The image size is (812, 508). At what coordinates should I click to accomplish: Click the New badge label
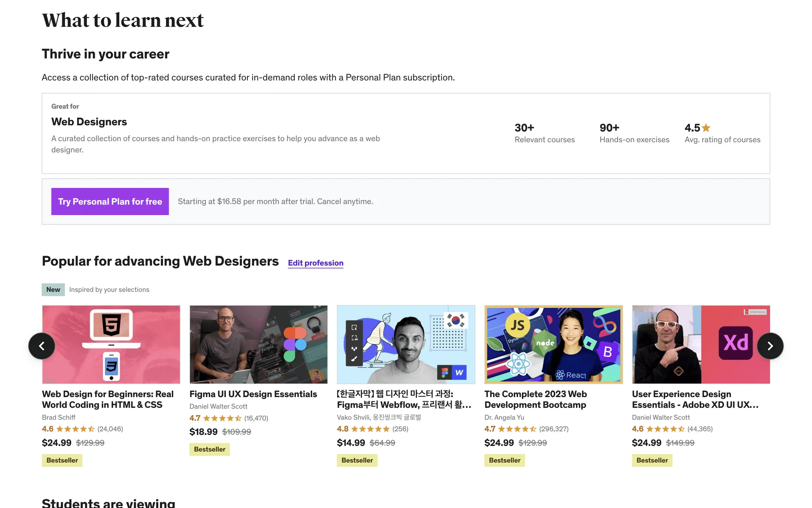53,290
